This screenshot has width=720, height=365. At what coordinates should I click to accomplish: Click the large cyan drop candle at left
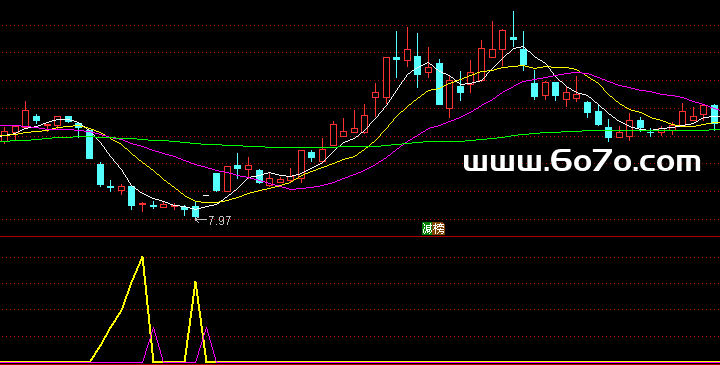pos(90,144)
